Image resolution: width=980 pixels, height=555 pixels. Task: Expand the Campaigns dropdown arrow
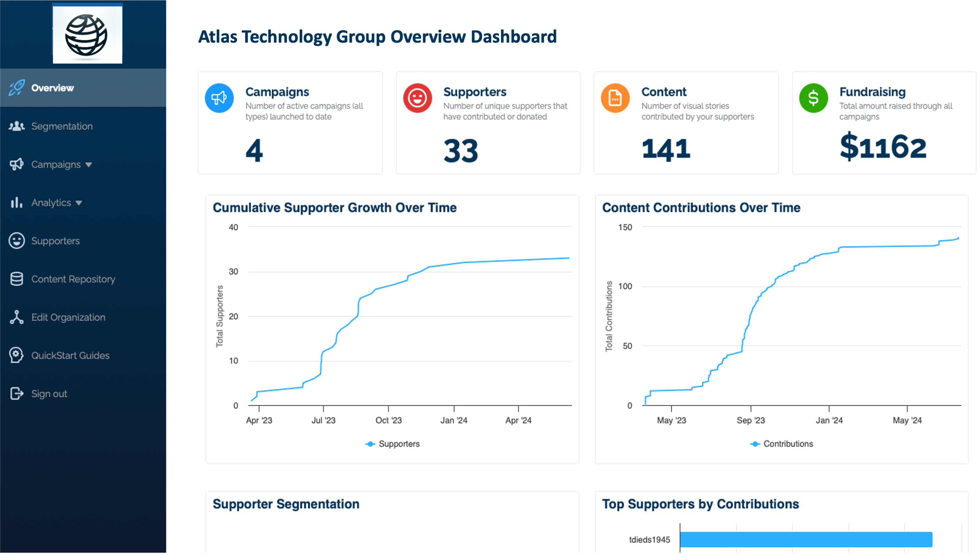(x=89, y=165)
